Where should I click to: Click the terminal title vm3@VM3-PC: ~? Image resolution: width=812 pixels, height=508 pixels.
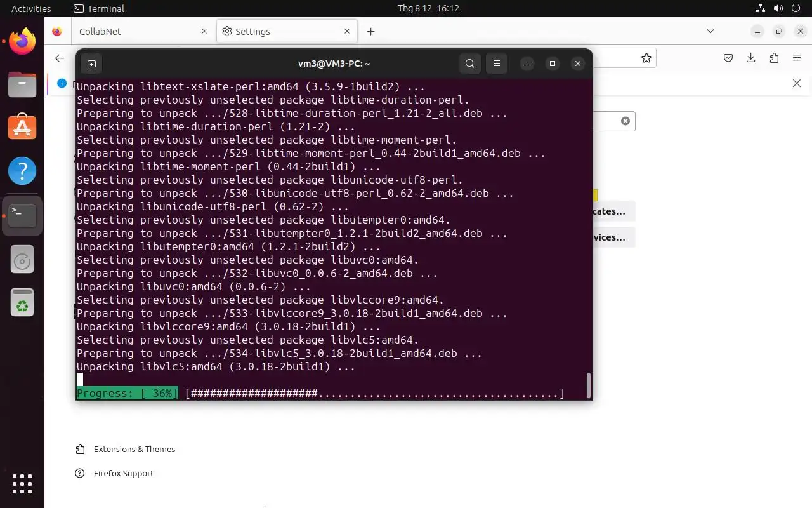[334, 63]
